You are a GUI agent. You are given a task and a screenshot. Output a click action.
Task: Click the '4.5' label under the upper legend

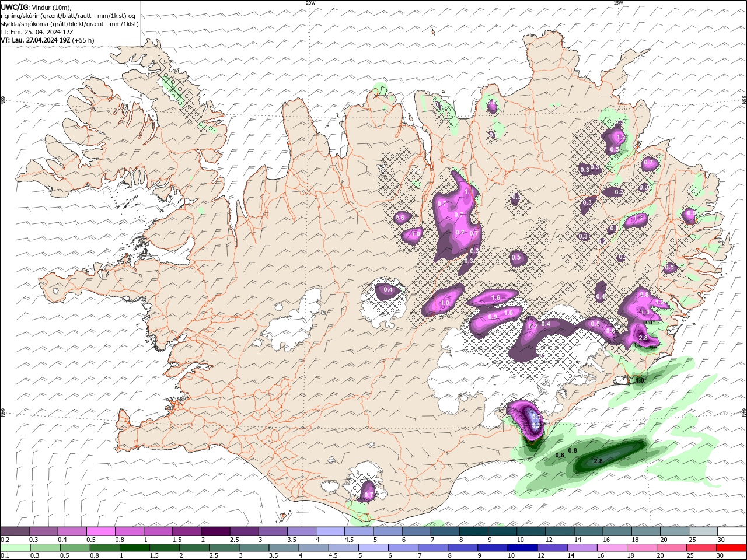tap(349, 540)
